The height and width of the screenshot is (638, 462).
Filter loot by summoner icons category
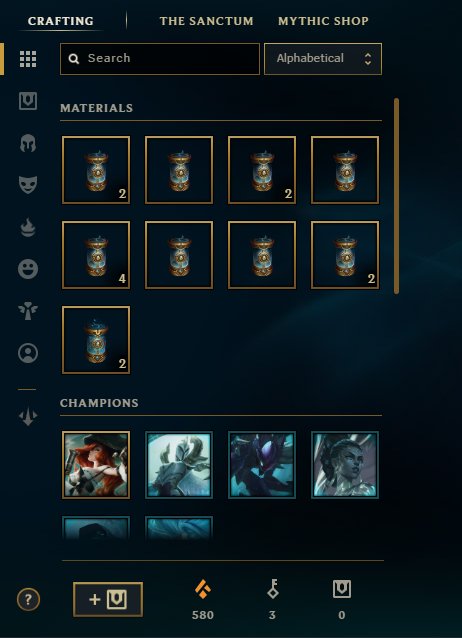28,353
